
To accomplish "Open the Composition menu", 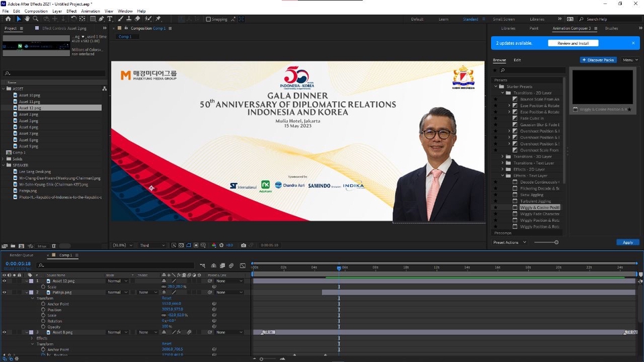I will [x=36, y=11].
